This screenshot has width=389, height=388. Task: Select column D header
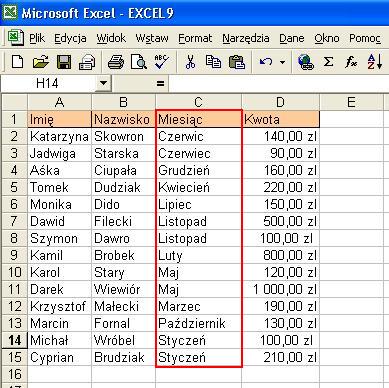tap(280, 102)
